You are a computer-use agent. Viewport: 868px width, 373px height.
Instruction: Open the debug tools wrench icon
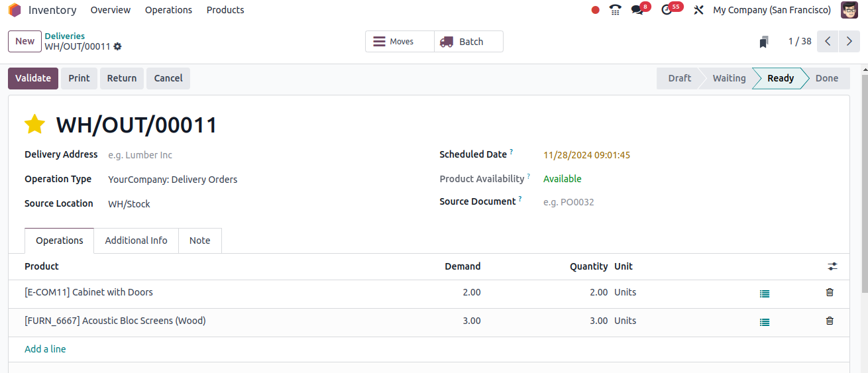(698, 10)
